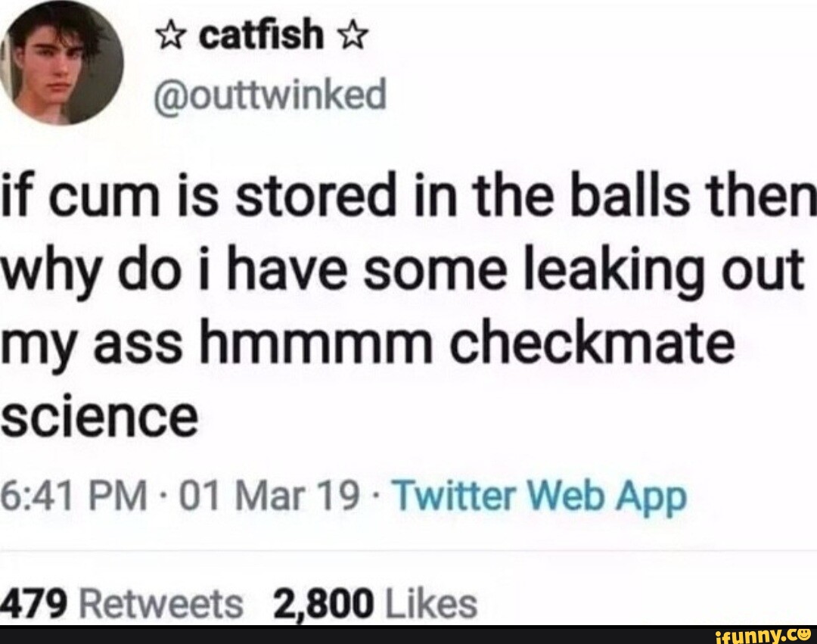
Task: Click the smiley face in ifunny logo
Action: pyautogui.click(x=805, y=635)
